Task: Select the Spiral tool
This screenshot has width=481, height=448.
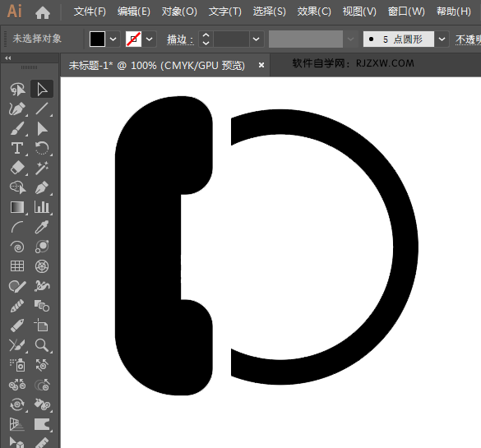Action: click(17, 247)
